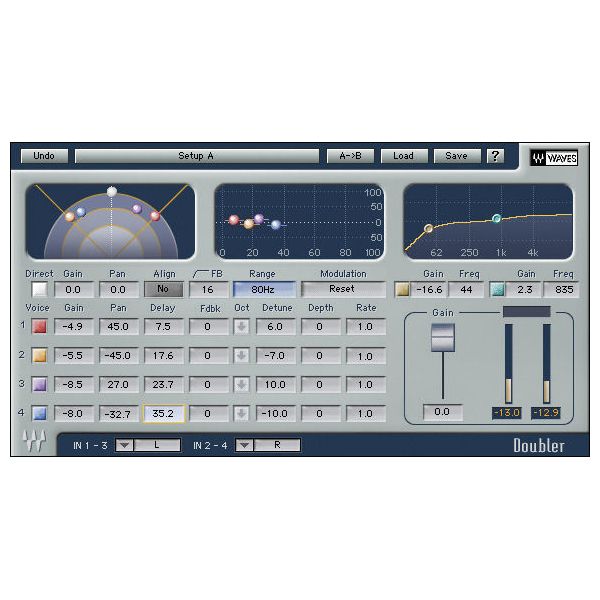Toggle voice 1 red enable button
Image resolution: width=600 pixels, height=600 pixels.
[39, 326]
